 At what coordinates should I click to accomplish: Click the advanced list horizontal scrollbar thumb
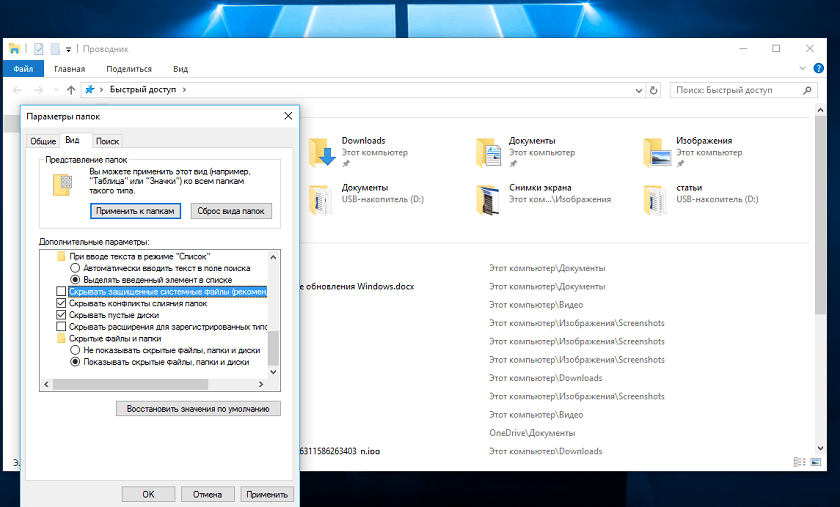(x=130, y=384)
